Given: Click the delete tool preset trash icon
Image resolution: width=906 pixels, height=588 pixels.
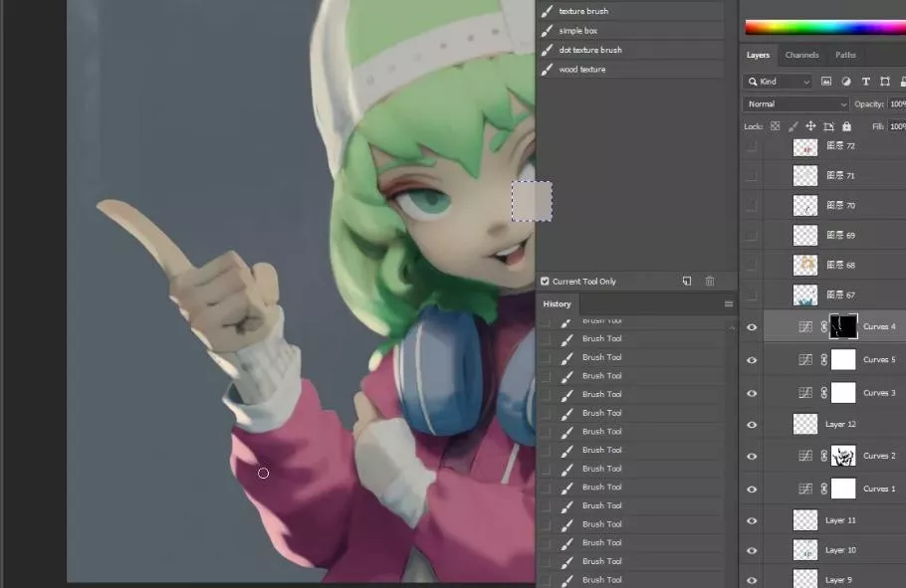Looking at the screenshot, I should (710, 282).
